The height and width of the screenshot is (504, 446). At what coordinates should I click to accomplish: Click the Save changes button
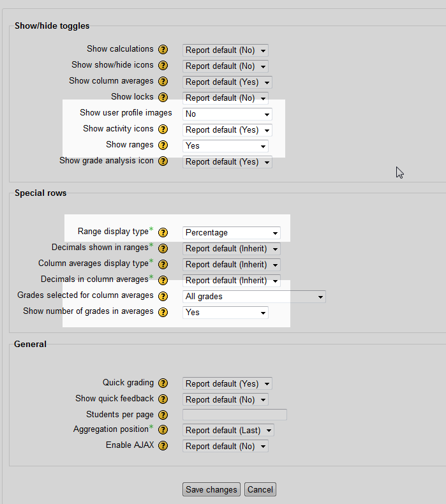point(211,490)
